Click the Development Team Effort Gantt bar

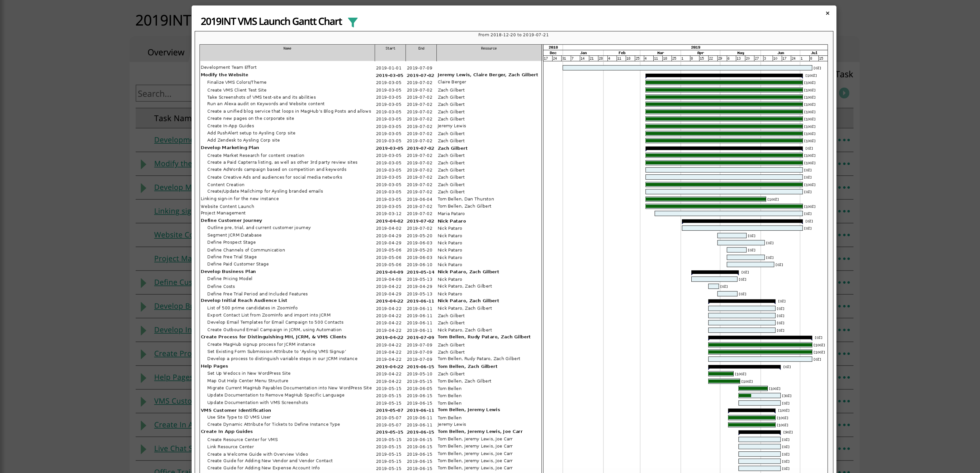[x=687, y=68]
